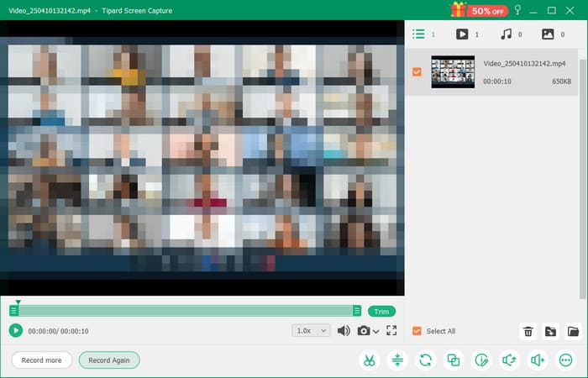This screenshot has width=588, height=378.
Task: Click the file merger icon
Action: [454, 360]
